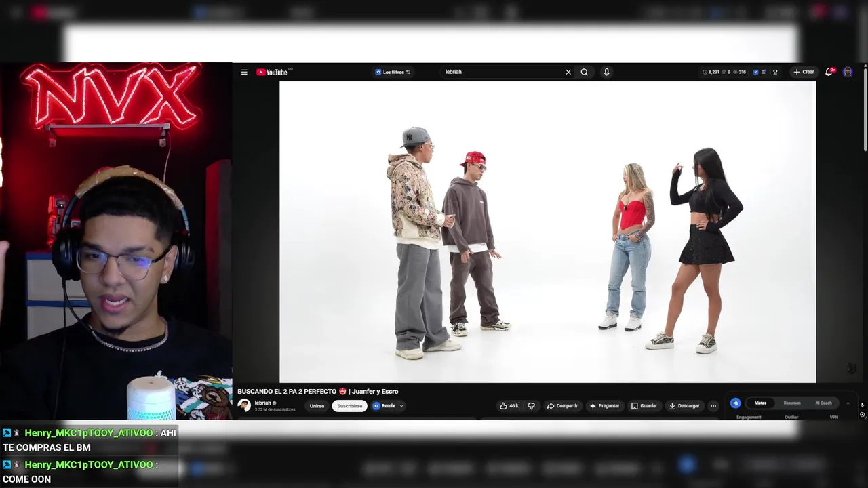Click the vidIQ icon in header stats

click(756, 72)
